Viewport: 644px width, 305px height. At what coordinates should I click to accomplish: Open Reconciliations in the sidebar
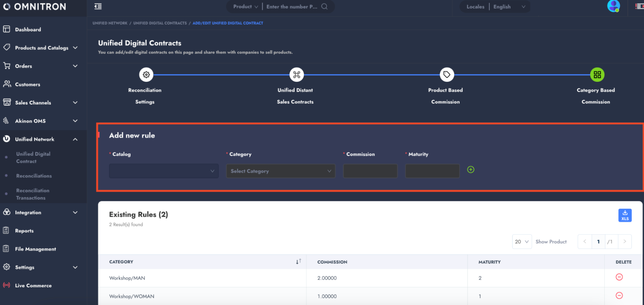[34, 176]
